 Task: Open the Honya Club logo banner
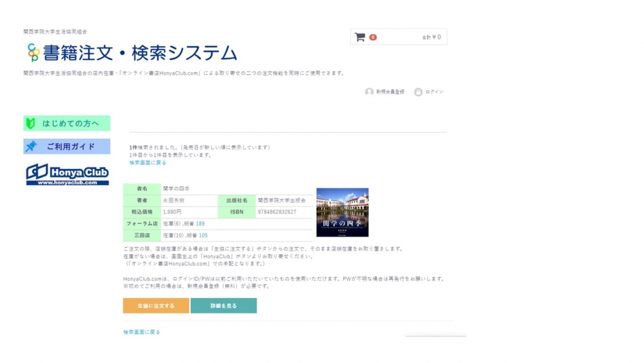[x=67, y=174]
